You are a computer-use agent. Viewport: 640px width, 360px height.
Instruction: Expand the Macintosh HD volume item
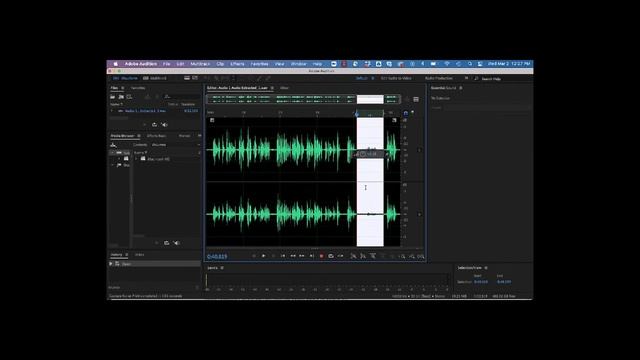[x=137, y=159]
